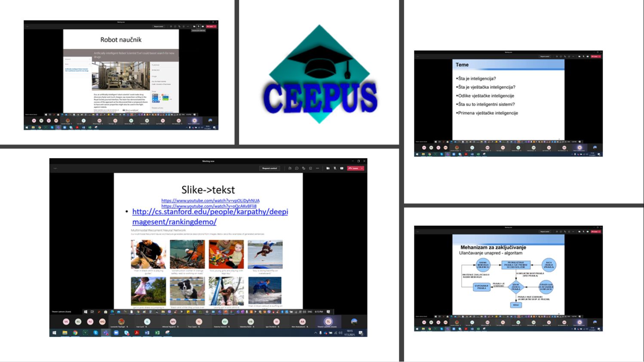644x362 pixels.
Task: Launch Adobe Acrobat from largest screenshot's taskbar
Action: point(137,333)
